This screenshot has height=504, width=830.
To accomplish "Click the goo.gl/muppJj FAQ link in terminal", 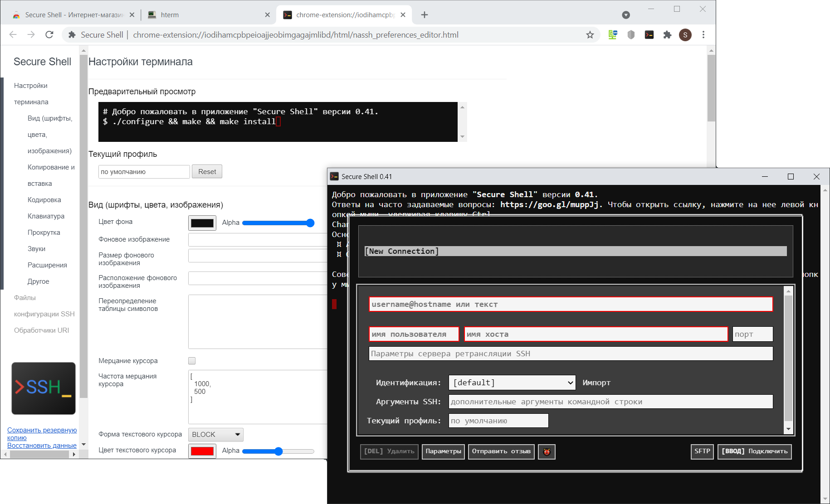I will (x=549, y=204).
